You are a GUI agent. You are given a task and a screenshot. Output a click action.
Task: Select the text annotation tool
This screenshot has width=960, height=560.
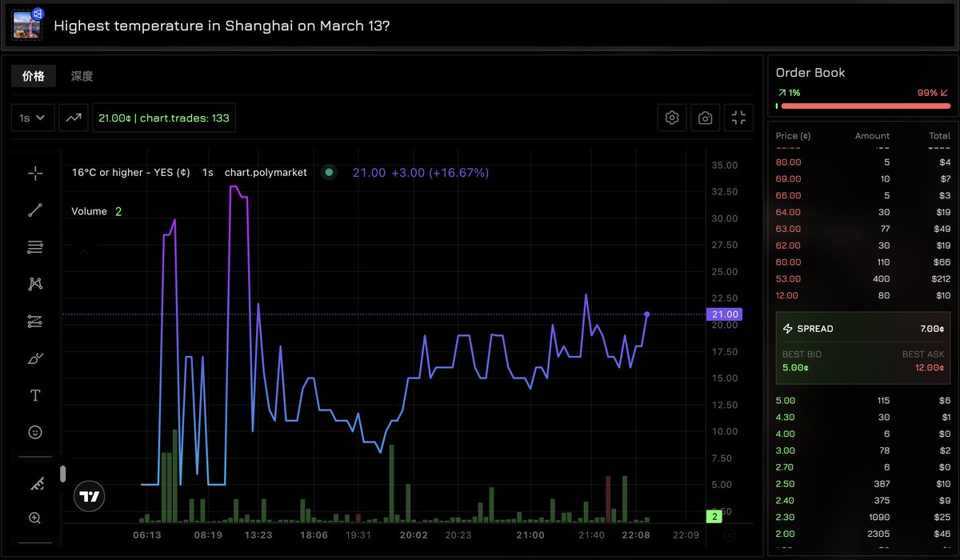pos(35,395)
